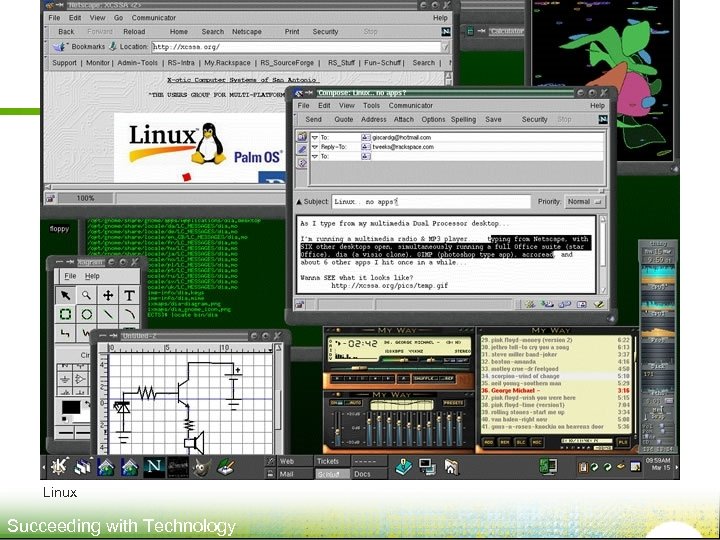Pick the ground symbol in Dia circuit sheet

point(65,379)
